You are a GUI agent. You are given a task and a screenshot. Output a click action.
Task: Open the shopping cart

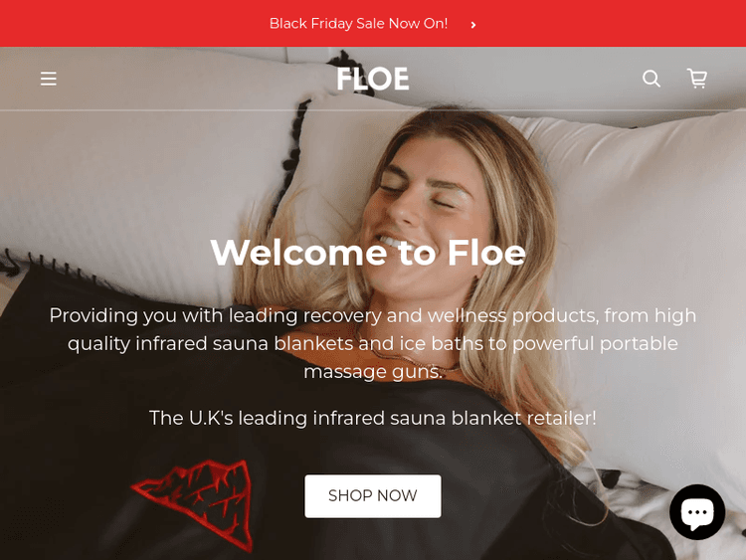[697, 78]
